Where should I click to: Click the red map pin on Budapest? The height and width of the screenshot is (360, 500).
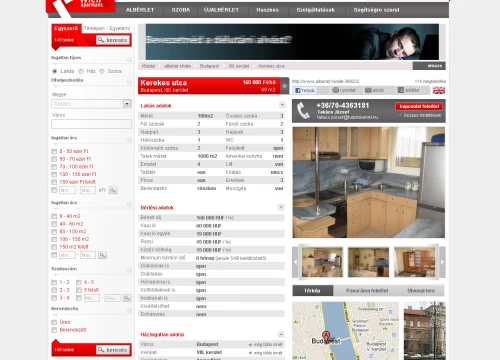tap(326, 336)
